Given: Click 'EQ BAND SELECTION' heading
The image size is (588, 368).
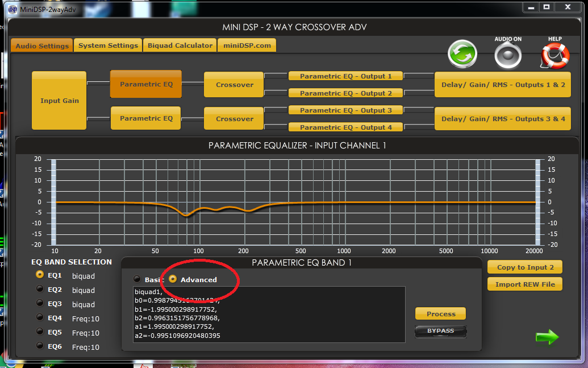Looking at the screenshot, I should coord(71,262).
